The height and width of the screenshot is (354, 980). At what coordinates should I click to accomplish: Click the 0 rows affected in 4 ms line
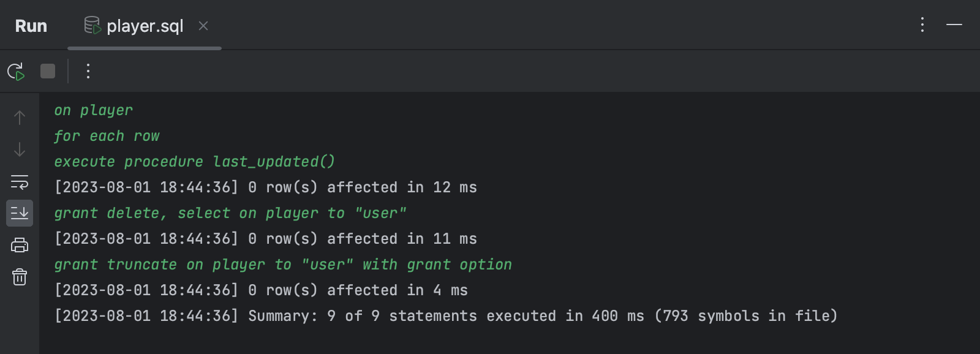coord(260,290)
